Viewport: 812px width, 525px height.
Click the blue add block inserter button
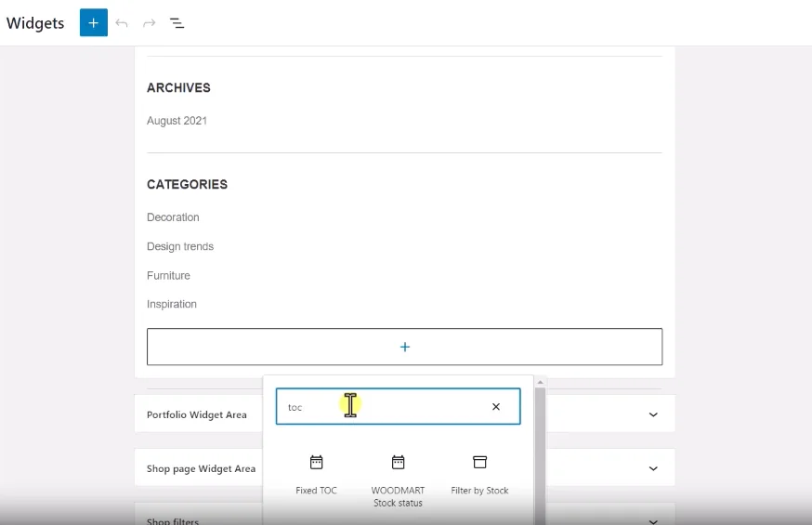click(x=93, y=23)
